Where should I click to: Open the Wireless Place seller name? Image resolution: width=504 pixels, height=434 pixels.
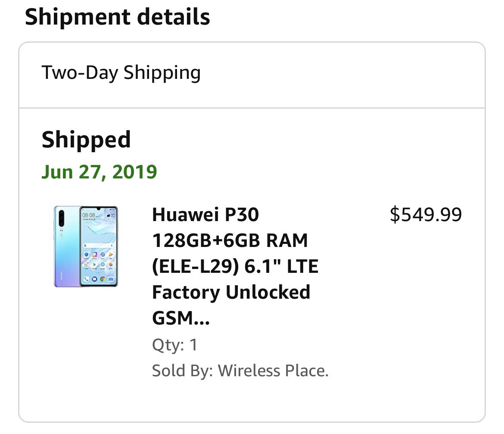(273, 370)
